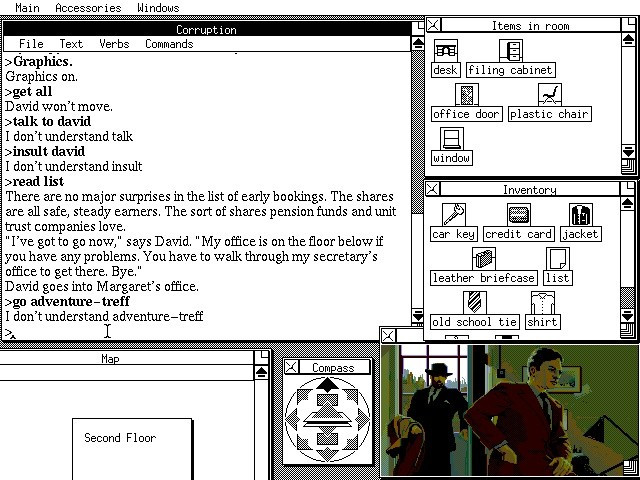This screenshot has width=640, height=480.
Task: Open the Text menu in Corruption window
Action: coord(71,44)
